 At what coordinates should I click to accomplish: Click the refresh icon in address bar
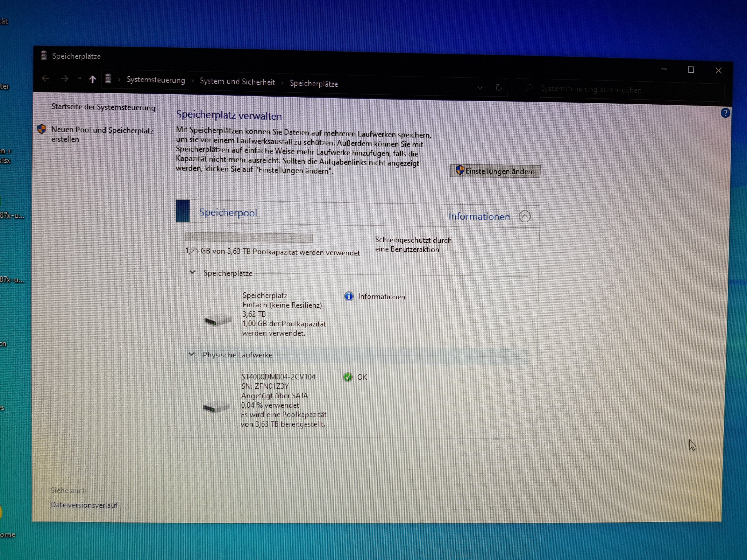498,88
